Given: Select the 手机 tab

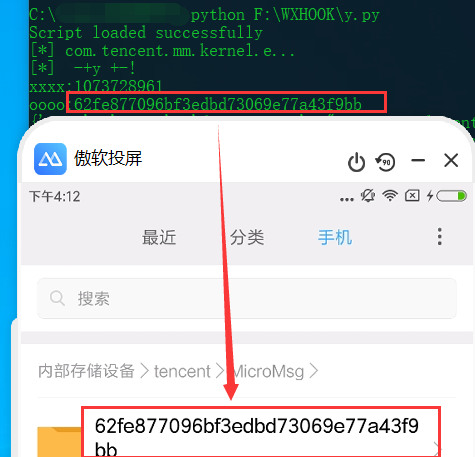Looking at the screenshot, I should (335, 237).
